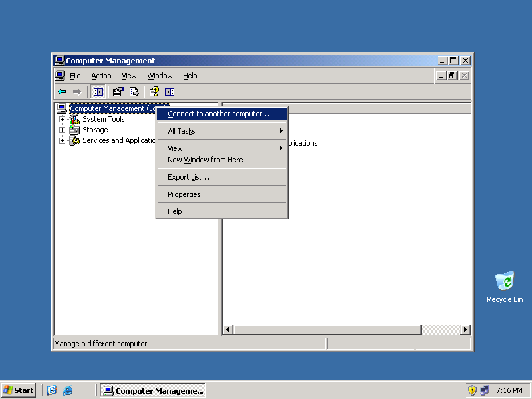Open the Window menu
The width and height of the screenshot is (532, 399).
pyautogui.click(x=160, y=76)
